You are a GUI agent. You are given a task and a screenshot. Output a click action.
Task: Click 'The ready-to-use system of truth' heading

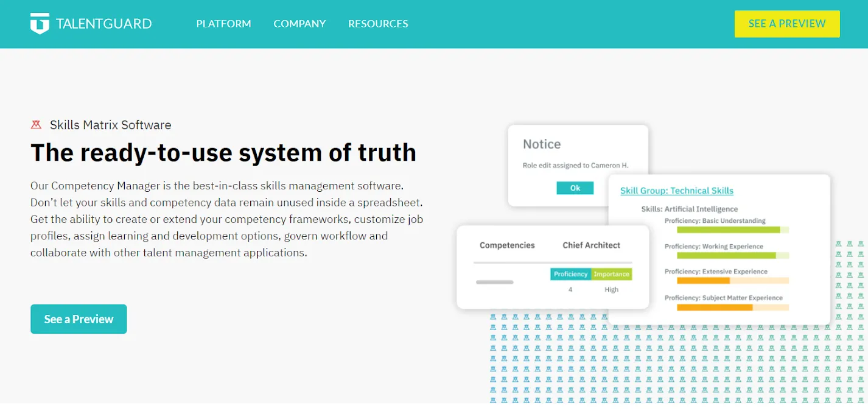[223, 152]
